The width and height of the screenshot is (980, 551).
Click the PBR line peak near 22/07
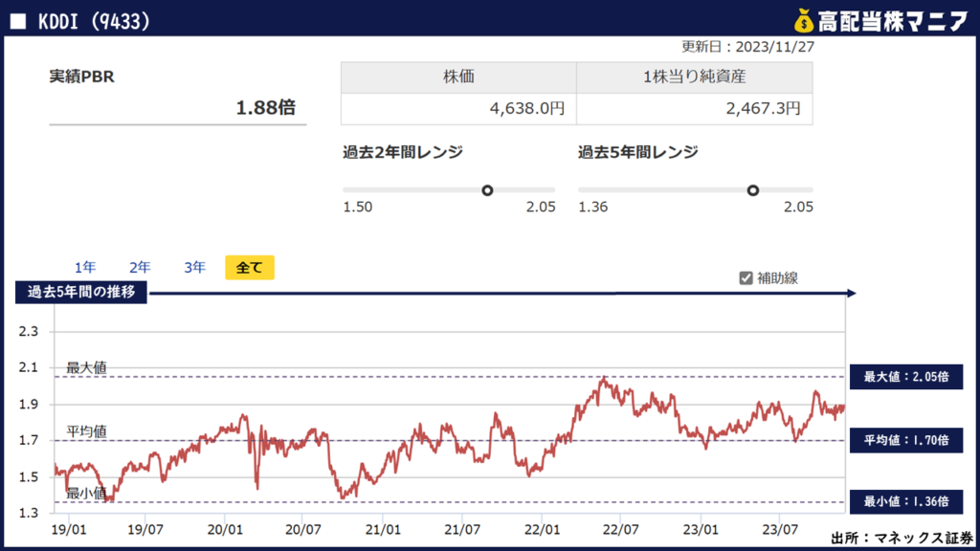point(604,378)
